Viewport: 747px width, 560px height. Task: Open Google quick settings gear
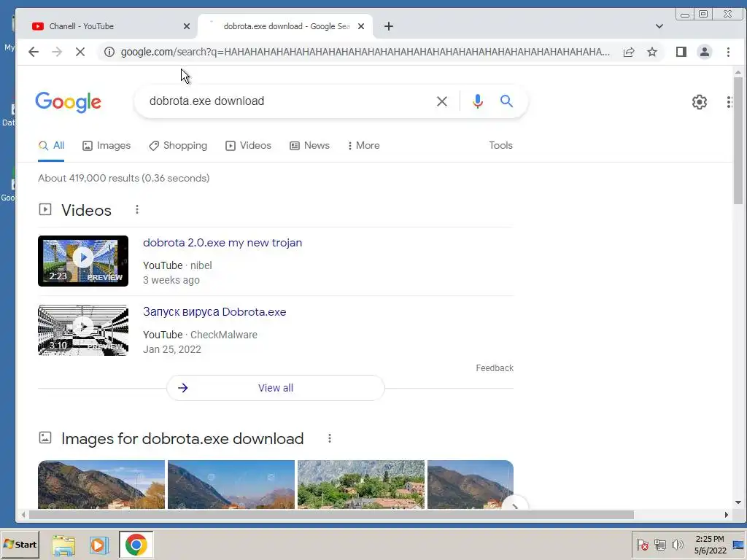[700, 102]
